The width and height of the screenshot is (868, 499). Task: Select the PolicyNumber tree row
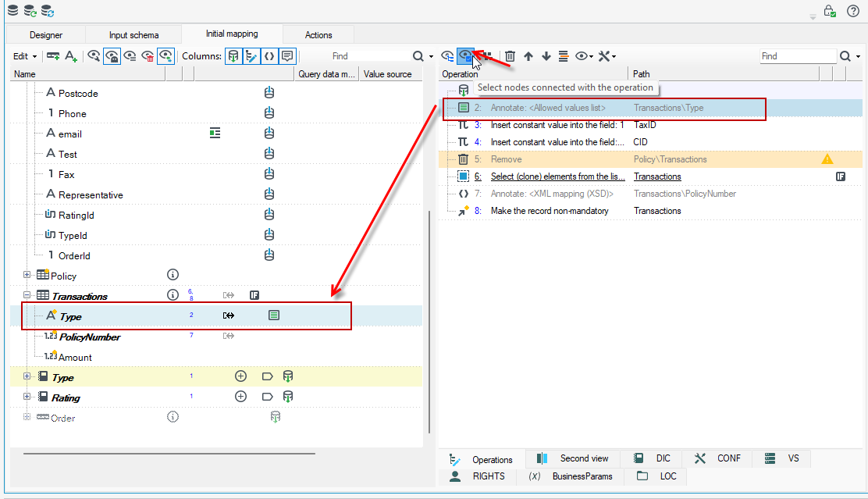pyautogui.click(x=216, y=337)
